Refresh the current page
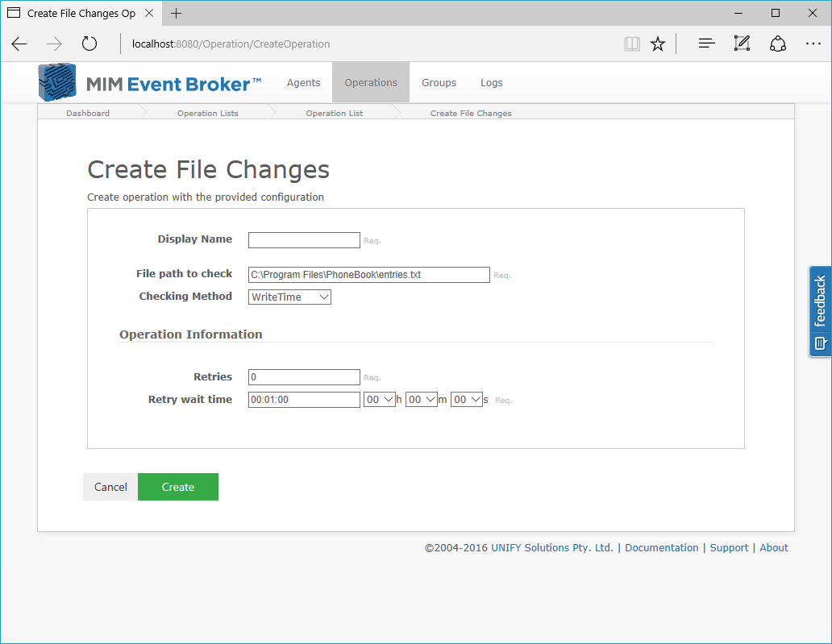Image resolution: width=832 pixels, height=644 pixels. click(89, 44)
